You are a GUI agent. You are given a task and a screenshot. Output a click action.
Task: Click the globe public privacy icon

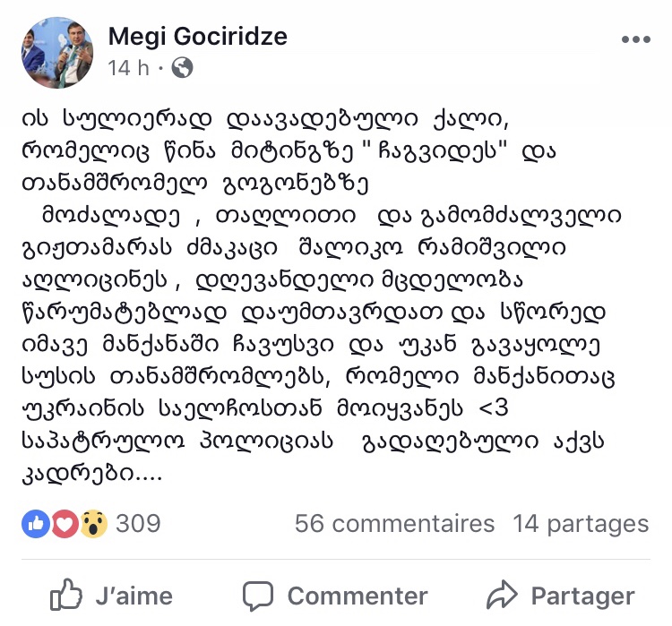pyautogui.click(x=182, y=68)
